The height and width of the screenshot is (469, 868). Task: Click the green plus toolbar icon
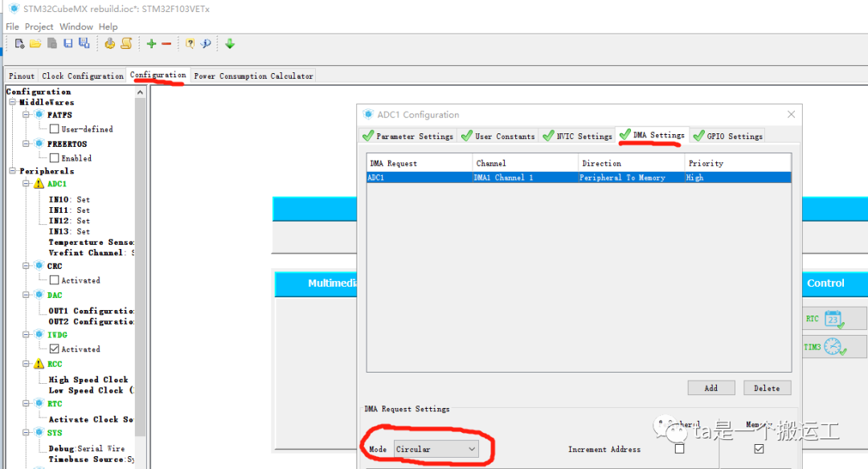click(151, 43)
